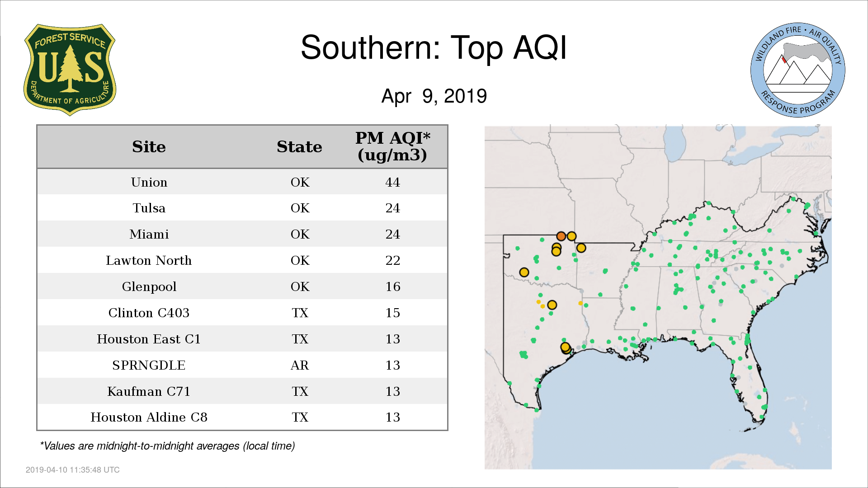
Task: Select the 'Miami' site cell
Action: tap(149, 235)
